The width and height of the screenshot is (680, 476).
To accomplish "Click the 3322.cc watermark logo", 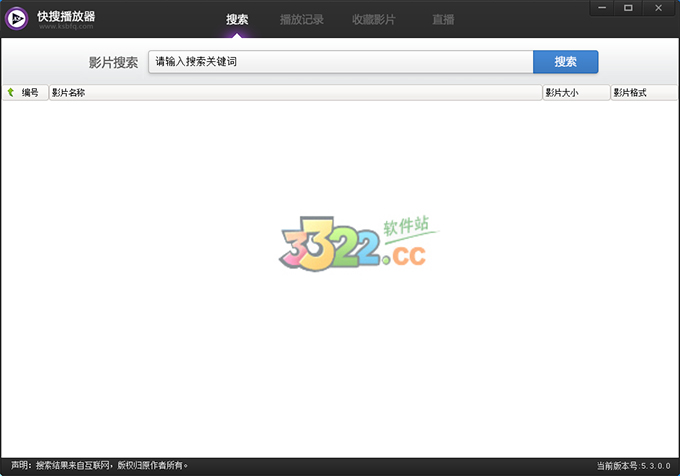I will point(353,244).
